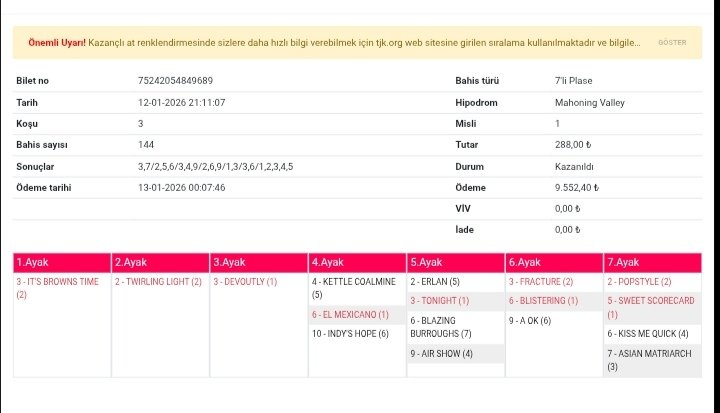Viewport: 720px width, 413px height.
Task: Click the Önemli Uyarı! warning text
Action: click(57, 43)
